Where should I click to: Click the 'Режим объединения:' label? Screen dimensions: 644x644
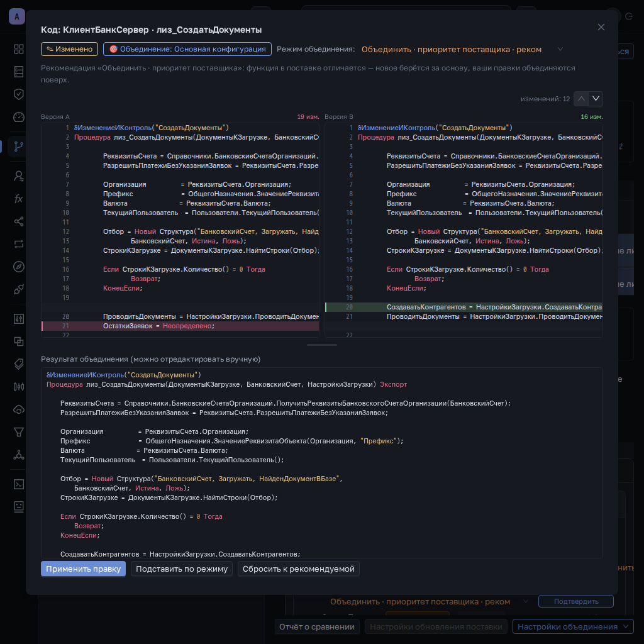coord(316,49)
